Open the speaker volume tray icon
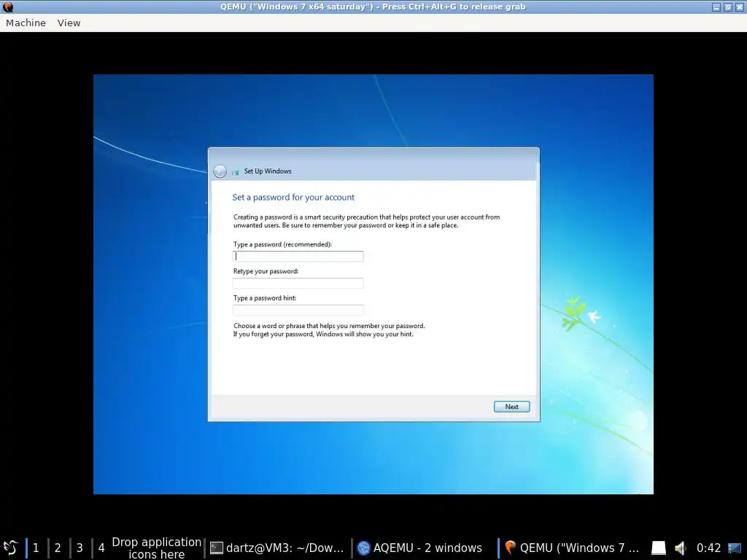 [x=681, y=548]
